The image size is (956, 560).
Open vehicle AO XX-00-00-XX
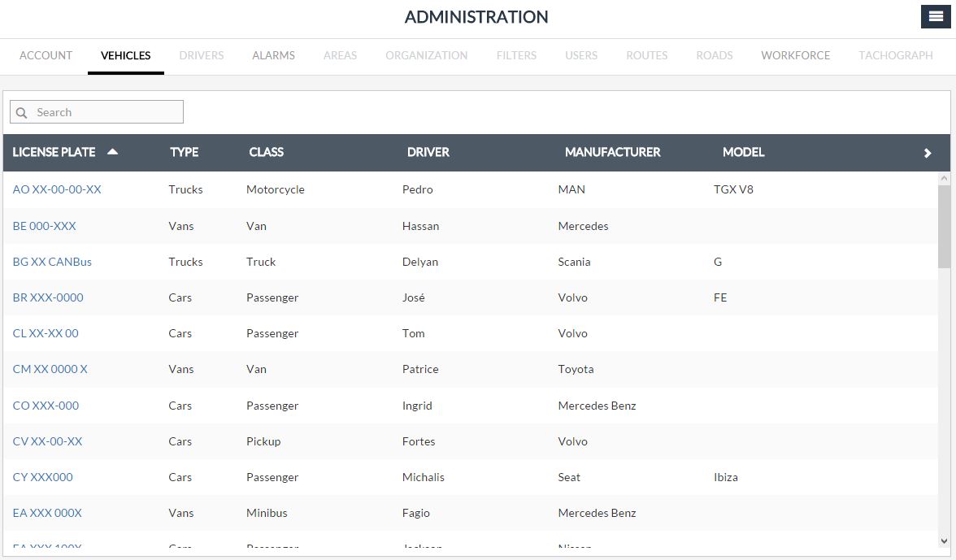point(57,189)
